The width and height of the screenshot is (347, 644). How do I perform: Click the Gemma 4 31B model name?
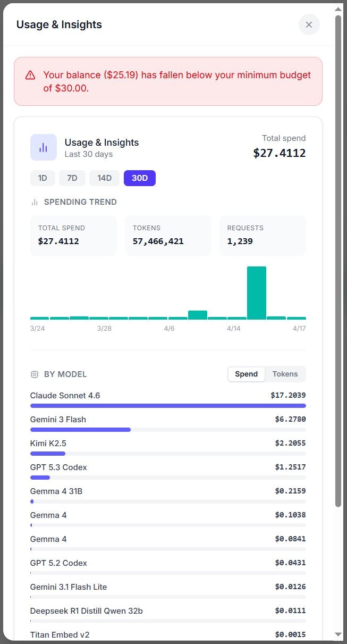56,491
